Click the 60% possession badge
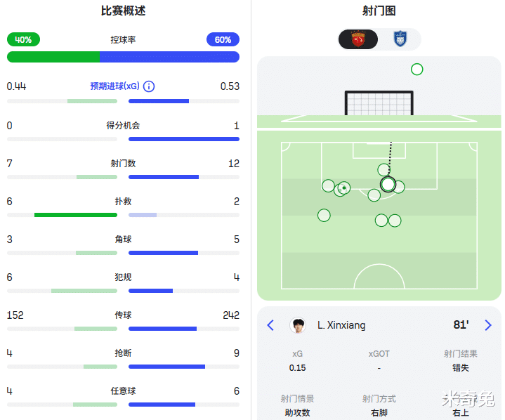 (x=223, y=40)
